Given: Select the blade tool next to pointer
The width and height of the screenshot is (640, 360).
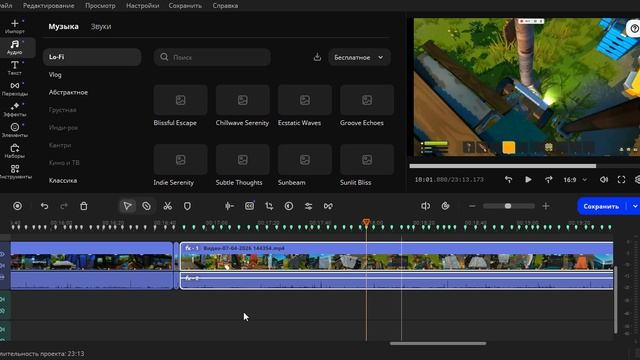Looking at the screenshot, I should coord(147,206).
